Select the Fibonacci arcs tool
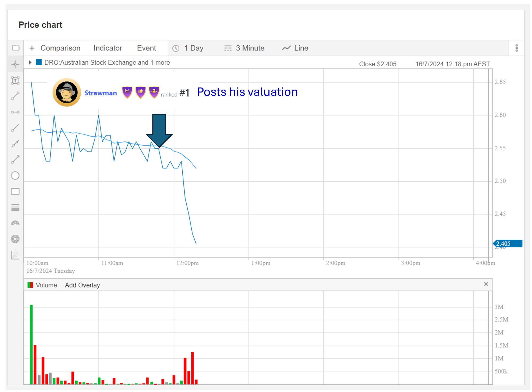 [15, 223]
